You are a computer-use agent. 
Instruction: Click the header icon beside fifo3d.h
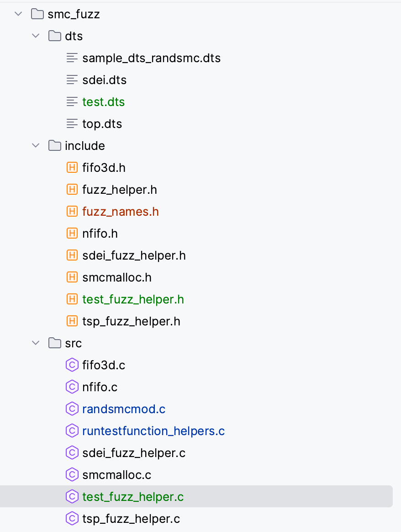[72, 168]
